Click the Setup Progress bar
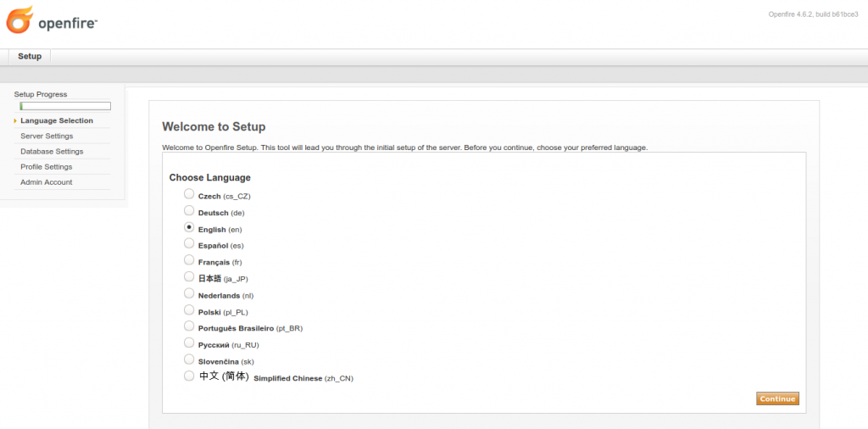 (x=65, y=106)
